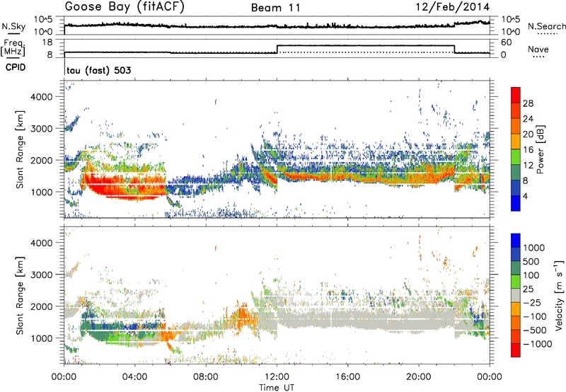Click the 4000 tick label on the power panel

(x=43, y=97)
